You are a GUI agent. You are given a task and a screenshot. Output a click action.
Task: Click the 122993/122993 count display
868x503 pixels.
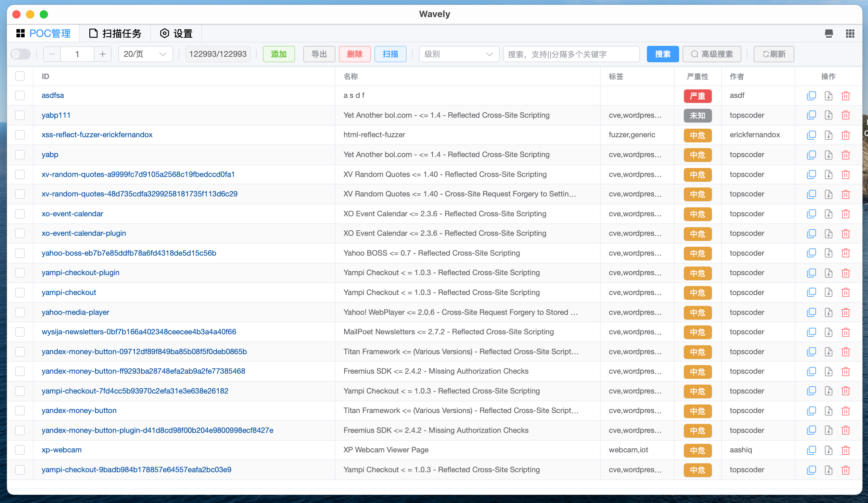(x=218, y=54)
